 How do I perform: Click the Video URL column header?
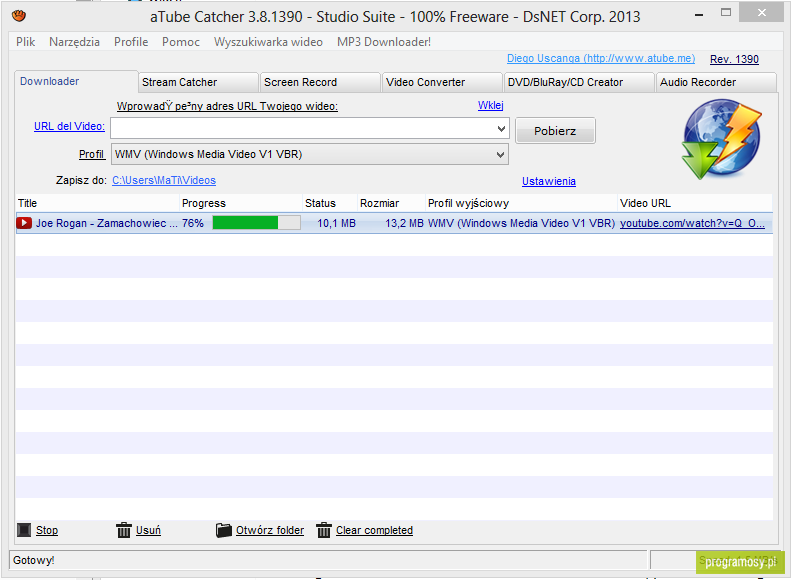(695, 203)
